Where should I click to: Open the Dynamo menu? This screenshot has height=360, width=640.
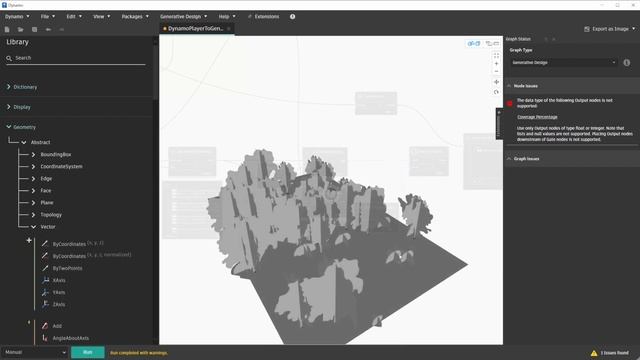pyautogui.click(x=17, y=17)
